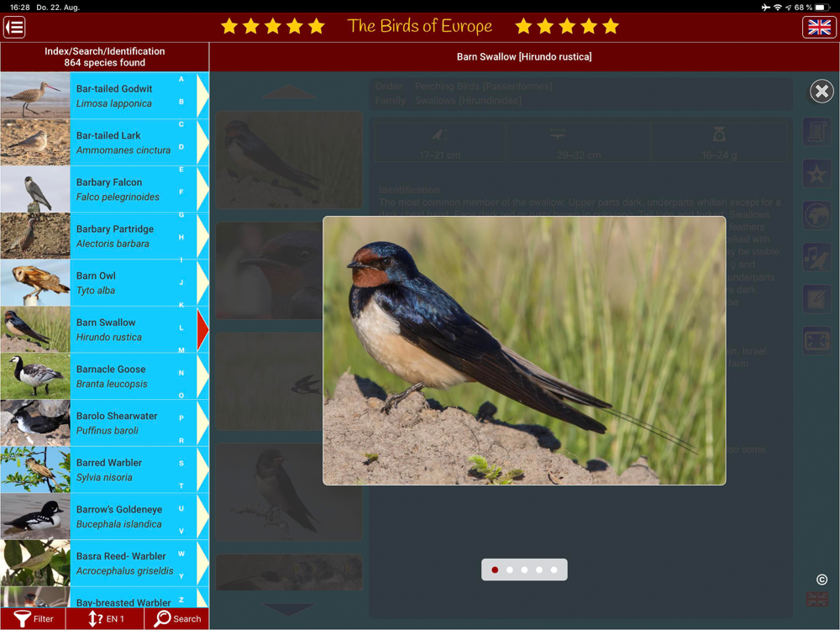The image size is (840, 630).
Task: Tap the battery status icon
Action: [823, 7]
